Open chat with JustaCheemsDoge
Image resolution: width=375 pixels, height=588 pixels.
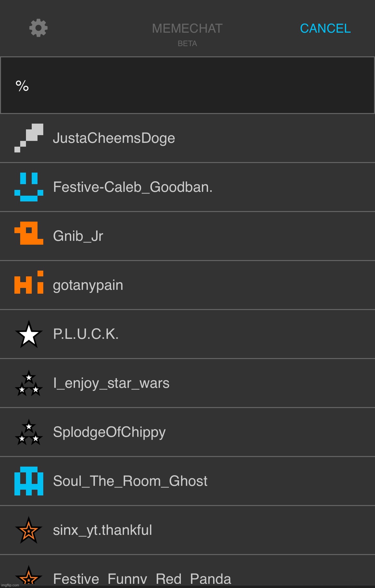pos(188,138)
